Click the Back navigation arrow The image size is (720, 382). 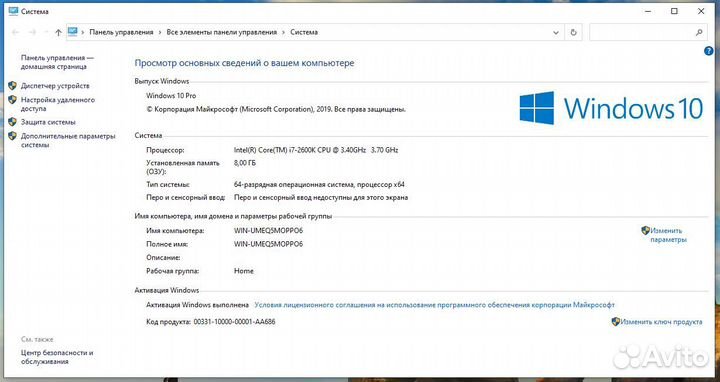(16, 33)
